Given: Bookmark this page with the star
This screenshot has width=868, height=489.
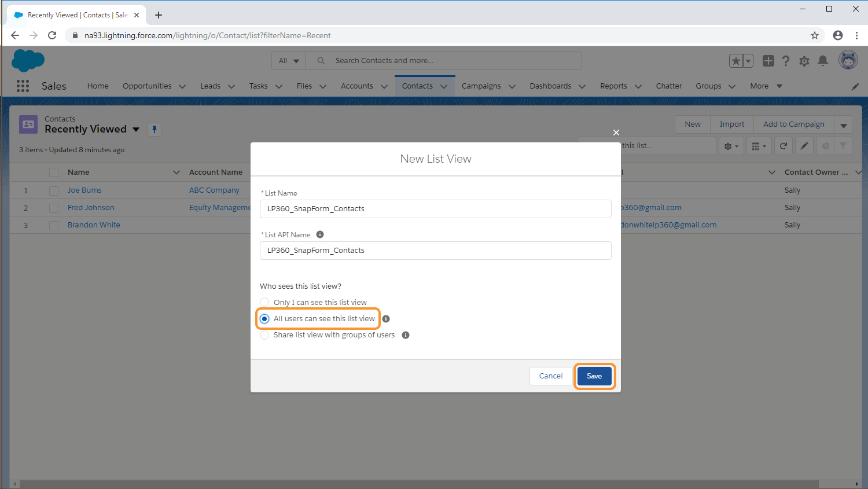Looking at the screenshot, I should click(x=815, y=35).
